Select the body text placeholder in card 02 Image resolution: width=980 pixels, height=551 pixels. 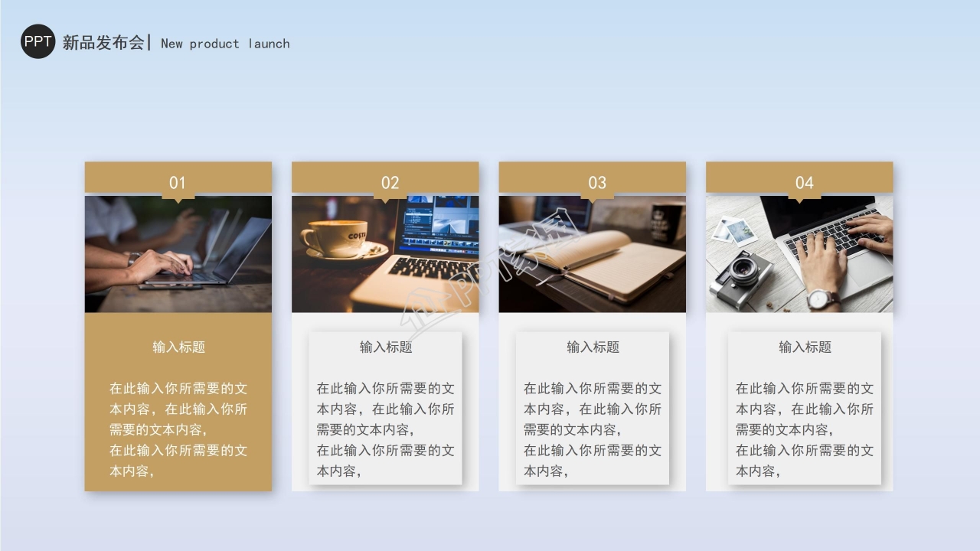(385, 429)
